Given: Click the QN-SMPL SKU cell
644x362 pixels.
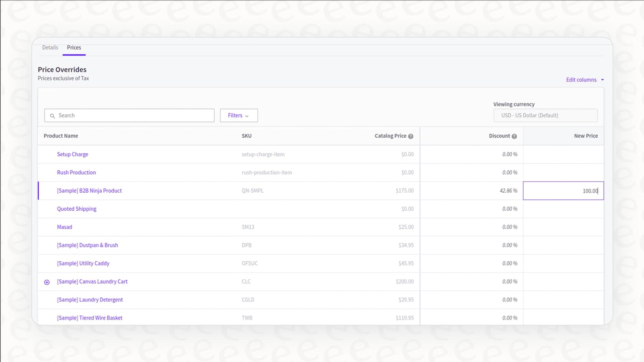Looking at the screenshot, I should coord(253,191).
